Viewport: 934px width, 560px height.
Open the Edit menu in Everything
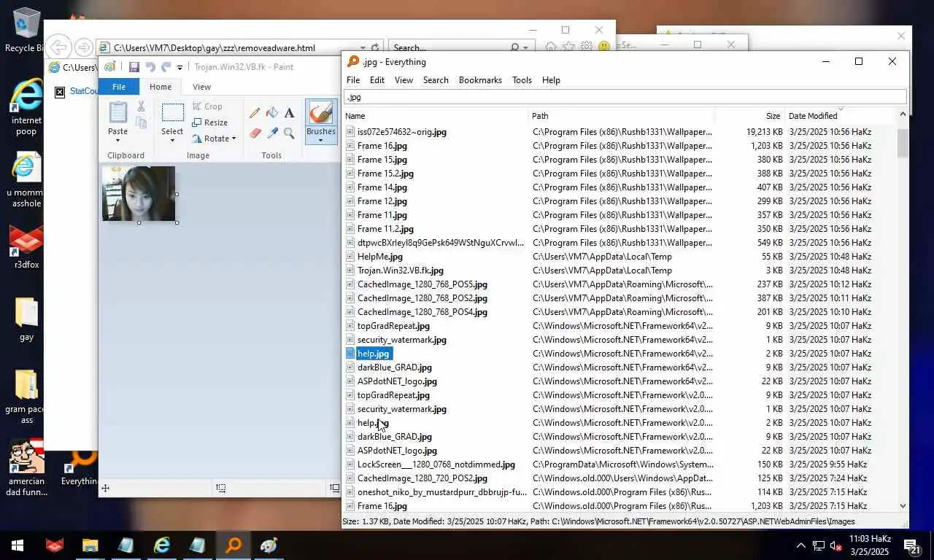click(377, 80)
